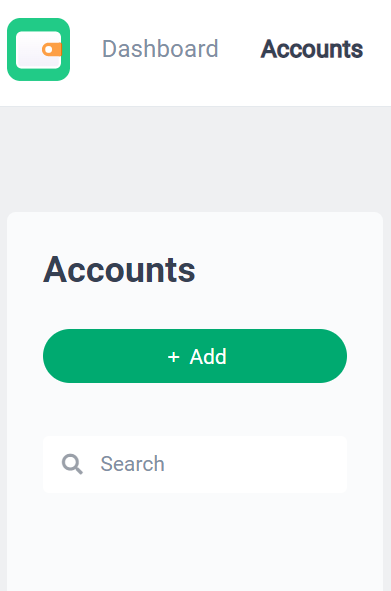Click the green wallet app logo
The width and height of the screenshot is (391, 591).
pos(38,49)
